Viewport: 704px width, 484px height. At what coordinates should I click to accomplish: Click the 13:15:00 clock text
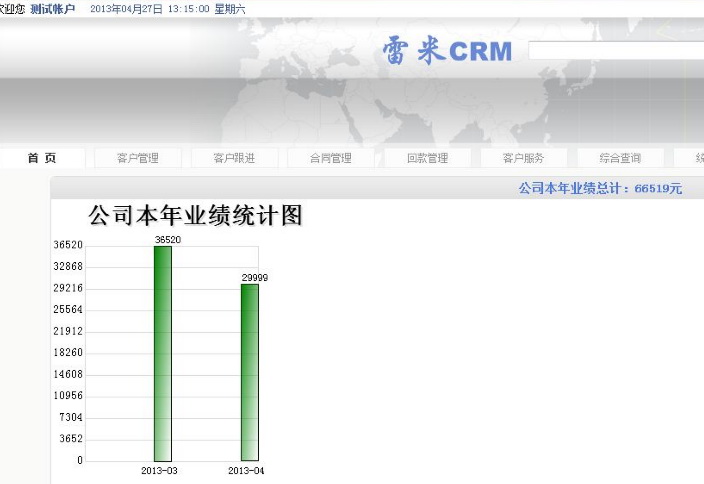click(x=189, y=9)
